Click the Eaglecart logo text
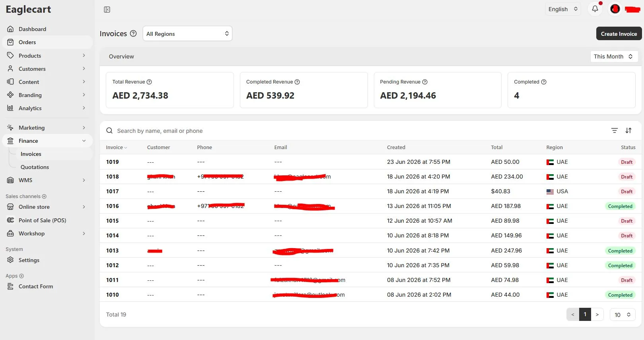Viewport: 644px width, 340px height. tap(28, 10)
